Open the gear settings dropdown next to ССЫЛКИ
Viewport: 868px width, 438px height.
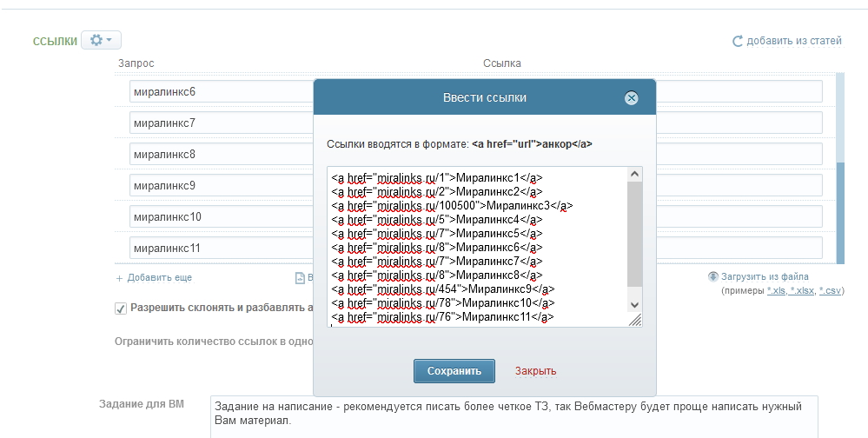(101, 41)
